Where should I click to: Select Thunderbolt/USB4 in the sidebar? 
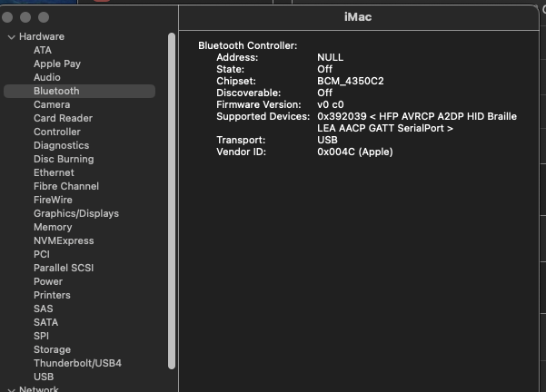click(77, 363)
